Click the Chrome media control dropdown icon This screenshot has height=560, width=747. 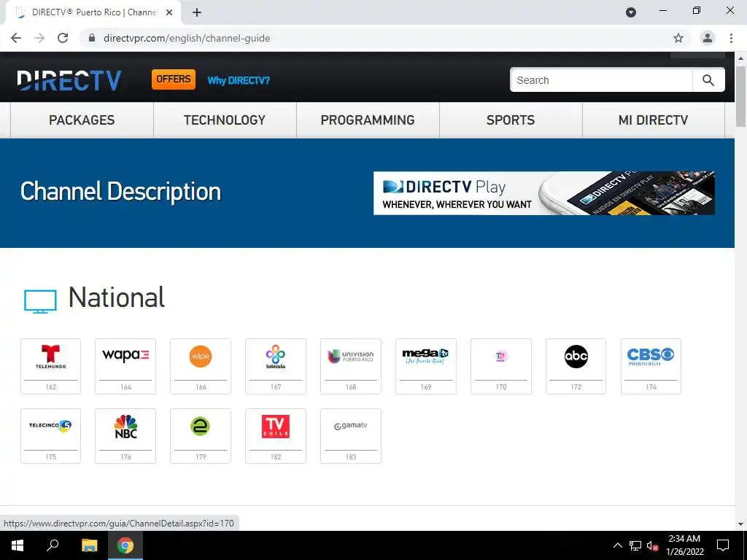[x=631, y=12]
